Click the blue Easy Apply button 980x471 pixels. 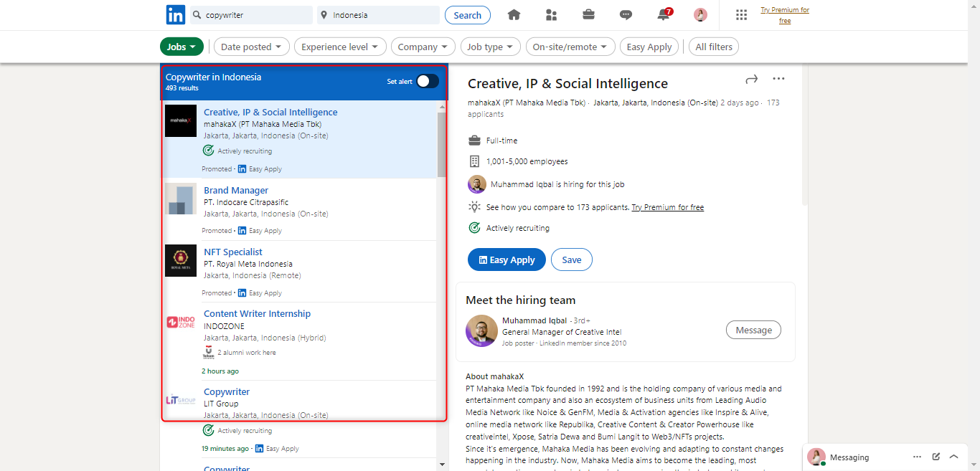tap(507, 260)
